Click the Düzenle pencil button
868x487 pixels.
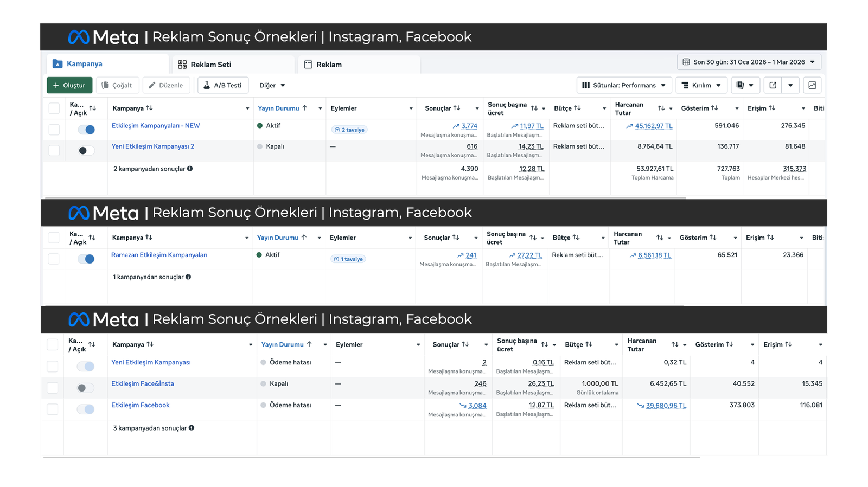pyautogui.click(x=166, y=85)
